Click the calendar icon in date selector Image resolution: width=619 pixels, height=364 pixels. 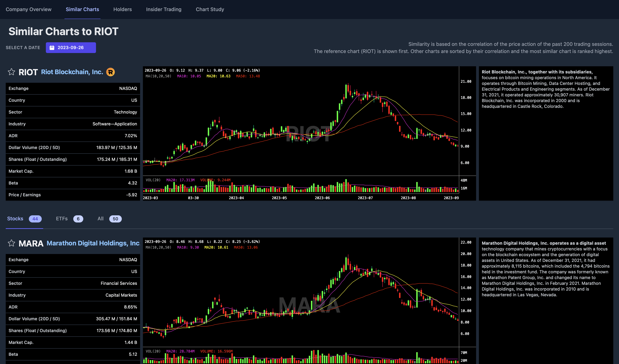pos(52,48)
